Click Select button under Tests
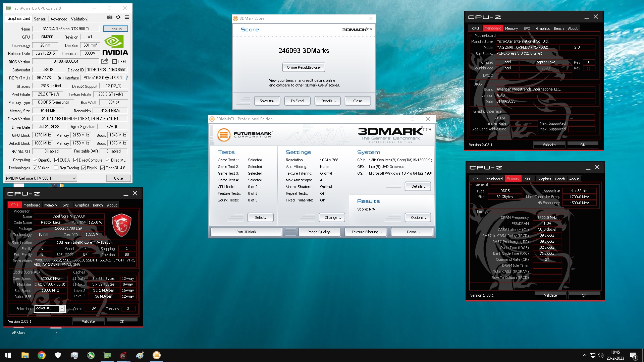The width and height of the screenshot is (644, 362). (261, 218)
